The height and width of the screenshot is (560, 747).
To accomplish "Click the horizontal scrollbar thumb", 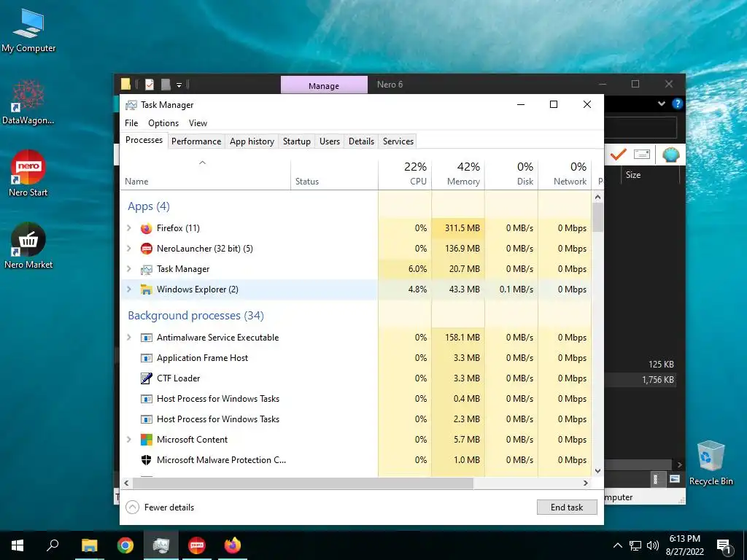I will tap(303, 483).
